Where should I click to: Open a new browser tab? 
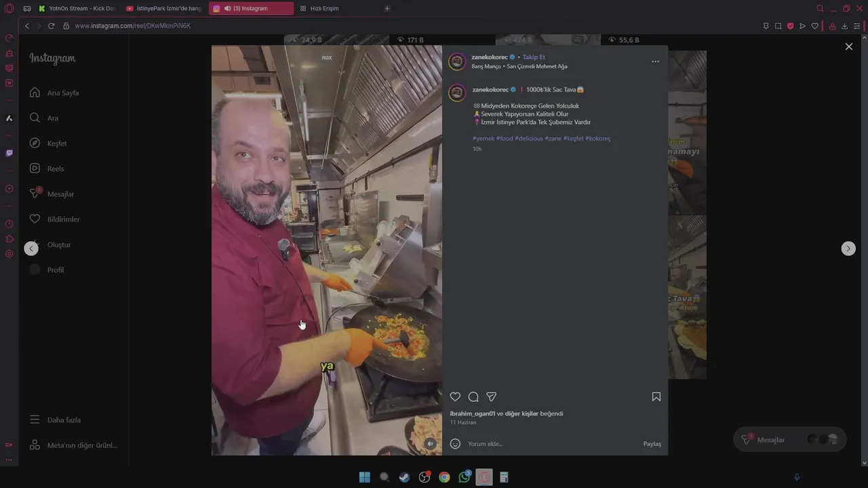click(387, 8)
